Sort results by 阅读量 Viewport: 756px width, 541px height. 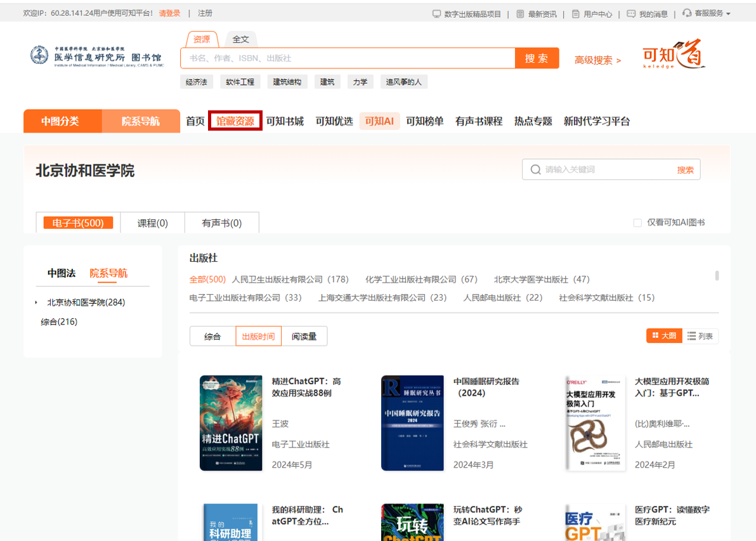[x=304, y=337]
